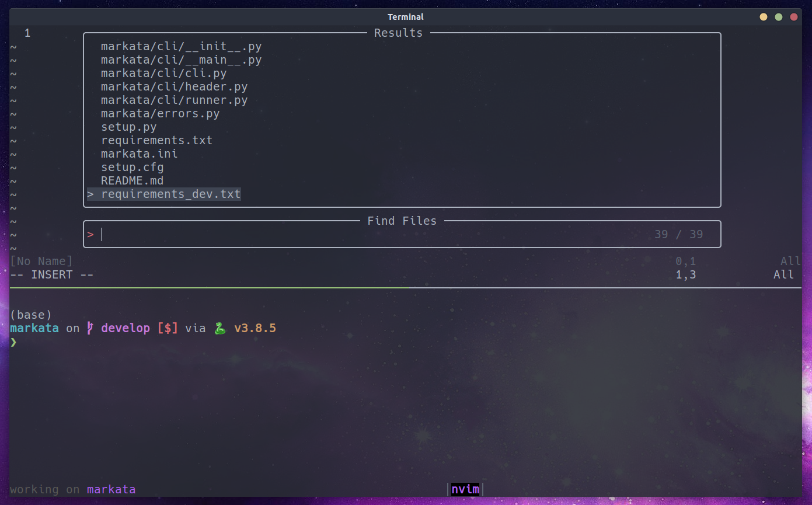Select markata/cli/__main__.py from results
The height and width of the screenshot is (505, 812).
click(x=181, y=60)
